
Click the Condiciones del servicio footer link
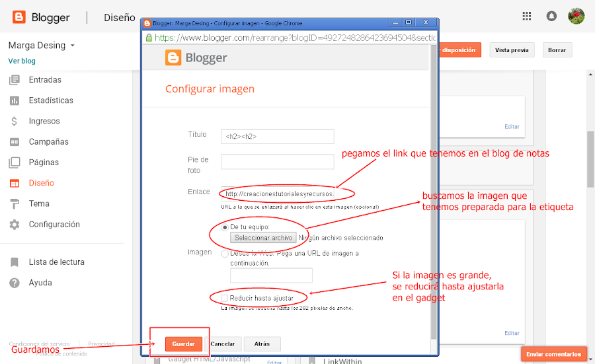39,344
